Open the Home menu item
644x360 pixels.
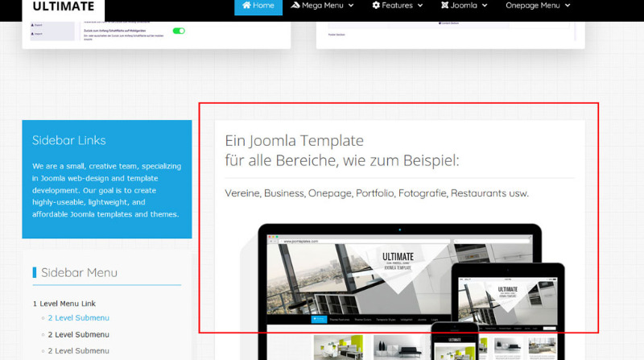pyautogui.click(x=258, y=6)
